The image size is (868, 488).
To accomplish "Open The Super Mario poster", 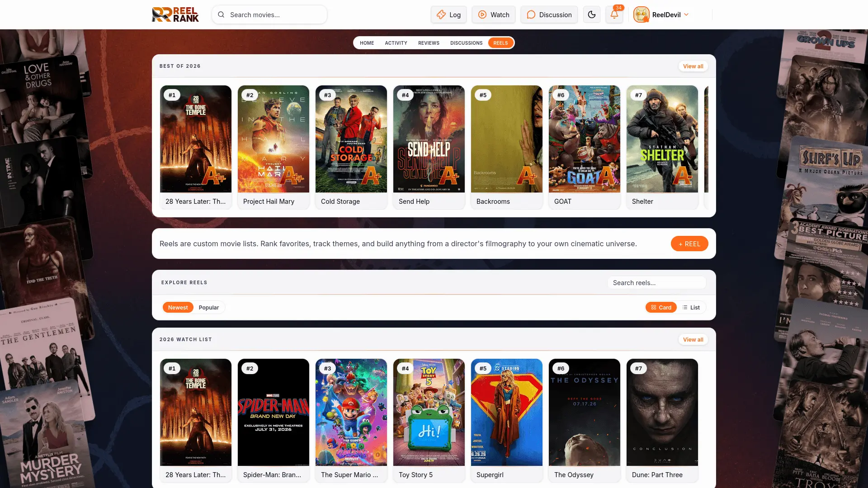I will click(351, 412).
